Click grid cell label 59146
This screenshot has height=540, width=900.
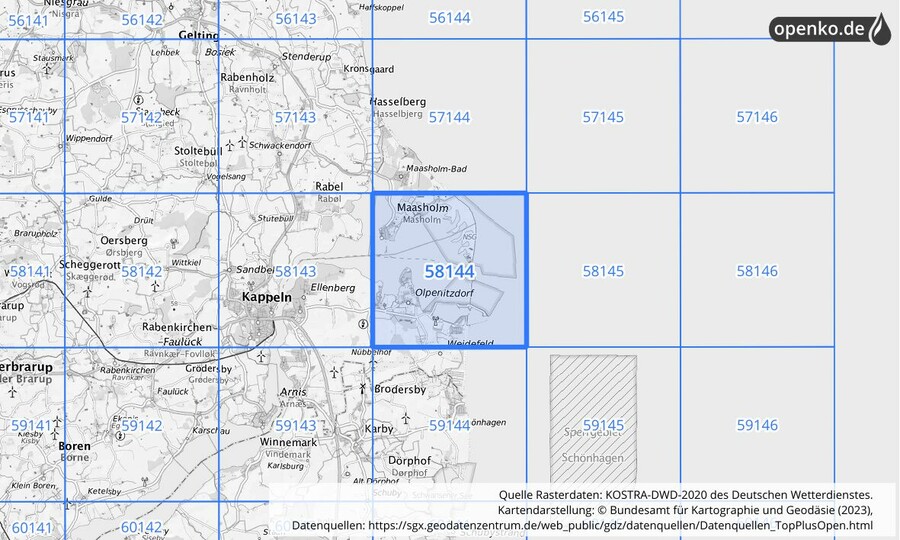pos(757,425)
